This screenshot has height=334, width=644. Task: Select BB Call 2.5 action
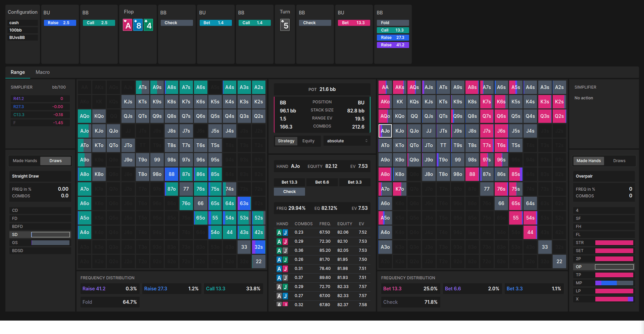pos(99,23)
